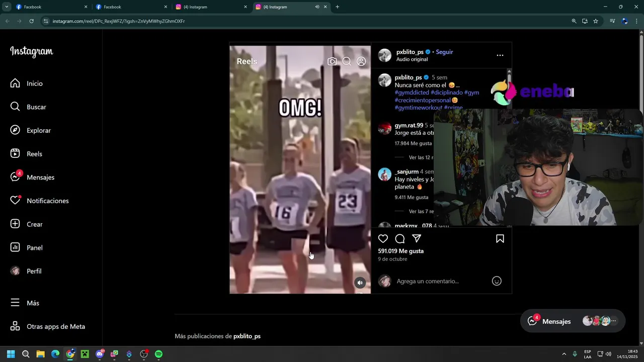Like the reel with heart icon
The width and height of the screenshot is (644, 362).
click(383, 239)
